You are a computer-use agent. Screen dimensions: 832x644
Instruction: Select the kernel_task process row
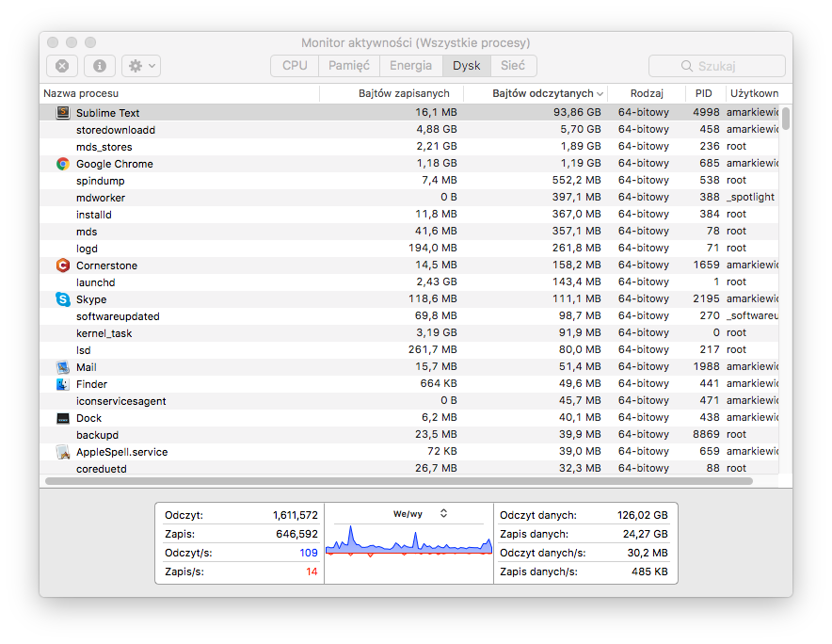409,333
